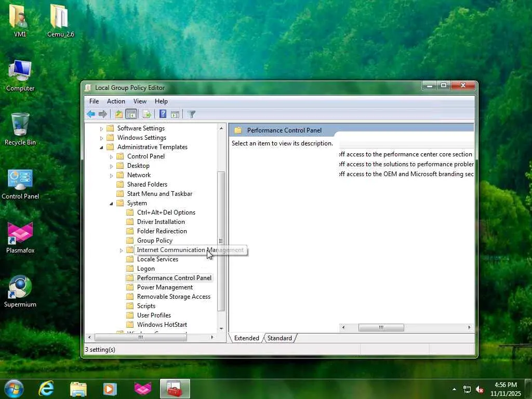Click the tree pane horizontal scrollbar thumb
The height and width of the screenshot is (399, 532).
pyautogui.click(x=140, y=337)
